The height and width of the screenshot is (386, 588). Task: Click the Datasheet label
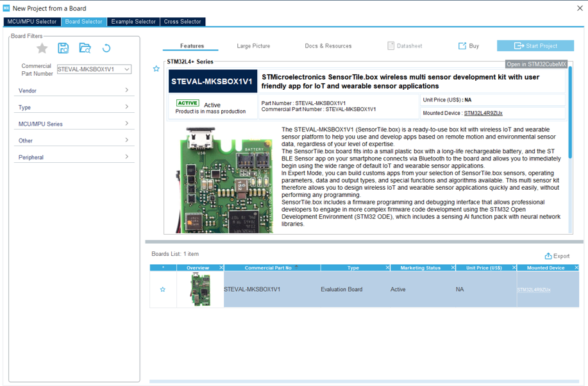click(410, 46)
